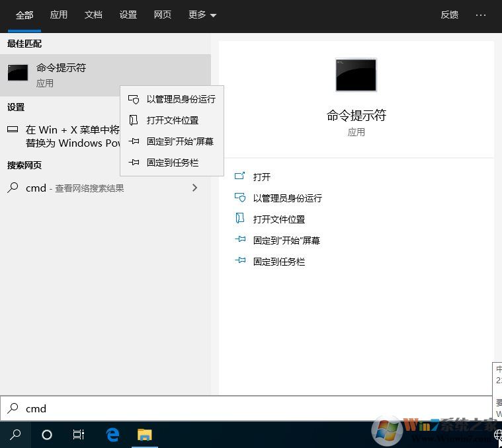Open Cortana from the taskbar circle icon
The width and height of the screenshot is (502, 448).
tap(47, 435)
